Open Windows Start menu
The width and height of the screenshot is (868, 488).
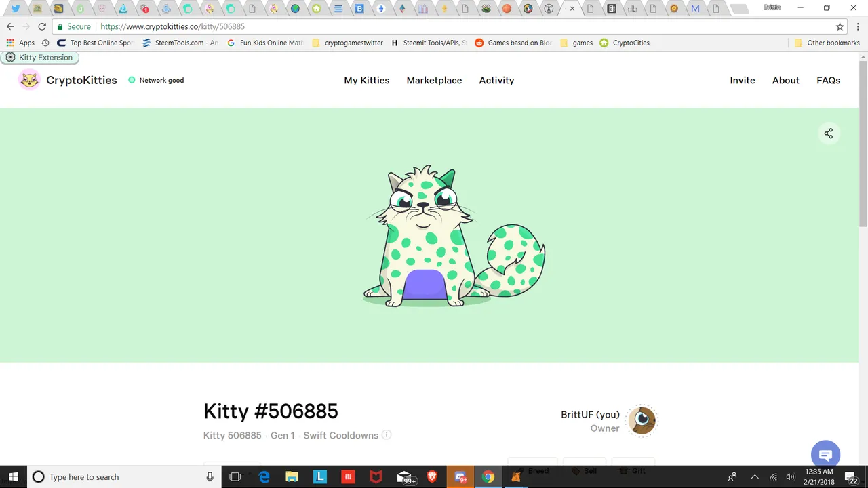coord(14,477)
